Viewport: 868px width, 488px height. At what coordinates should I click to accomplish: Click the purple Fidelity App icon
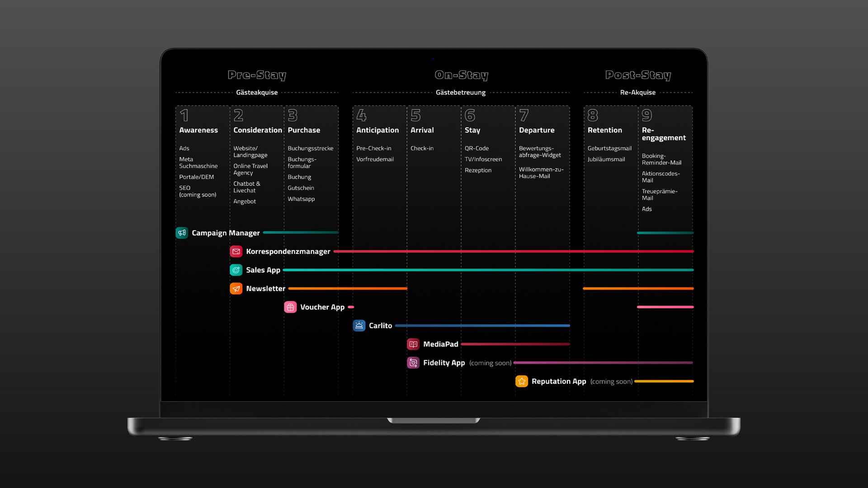[x=413, y=363]
